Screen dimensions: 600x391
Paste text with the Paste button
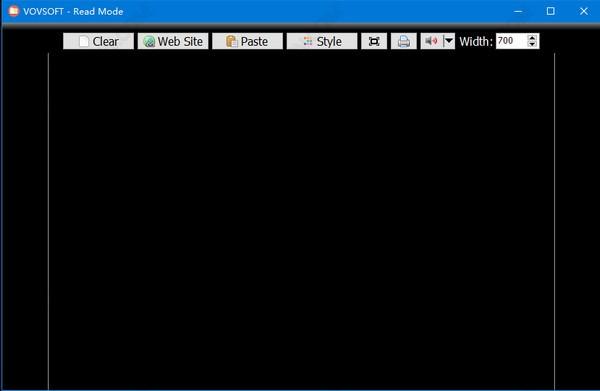[247, 41]
